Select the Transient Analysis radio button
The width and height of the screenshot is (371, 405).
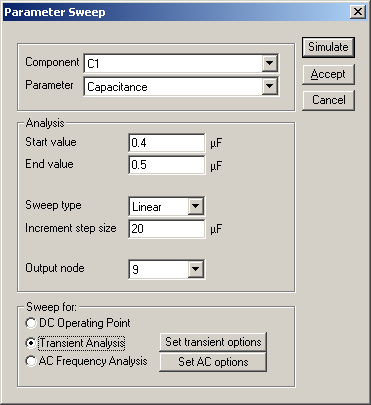pyautogui.click(x=31, y=343)
